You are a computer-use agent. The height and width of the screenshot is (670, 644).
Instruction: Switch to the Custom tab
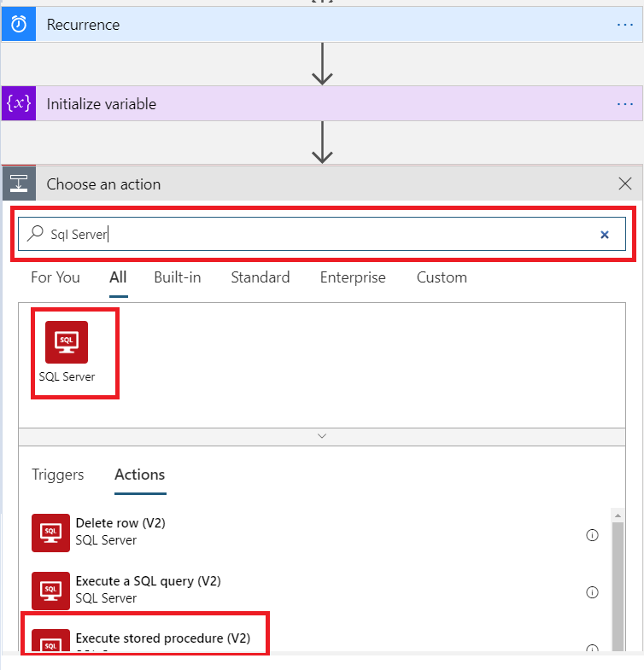point(442,277)
